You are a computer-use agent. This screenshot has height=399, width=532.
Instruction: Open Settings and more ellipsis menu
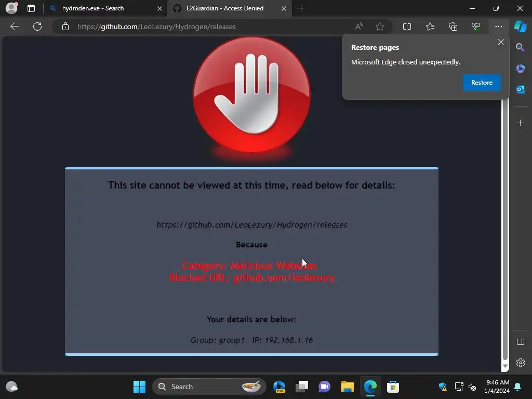(498, 26)
